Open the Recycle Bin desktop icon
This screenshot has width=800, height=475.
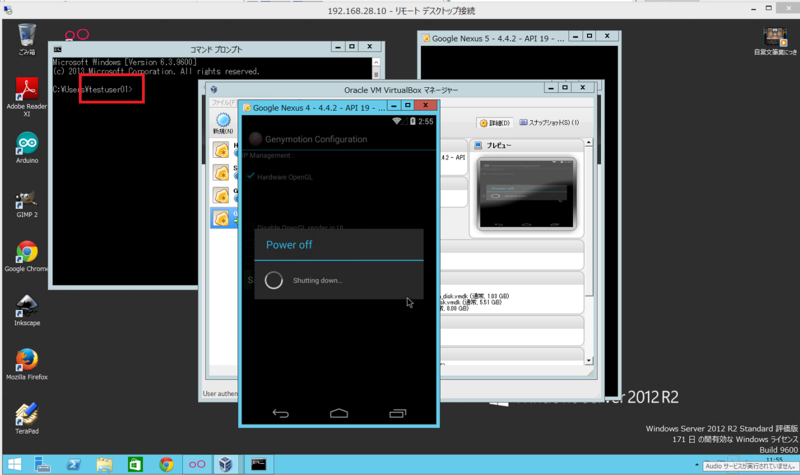pos(27,39)
